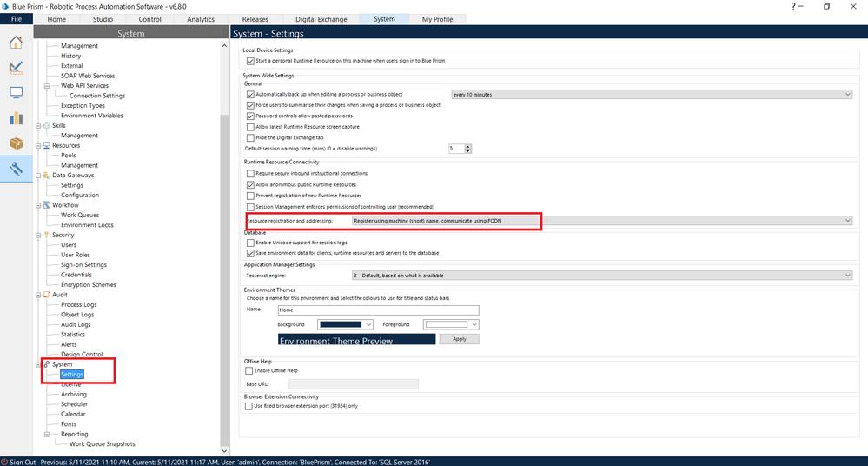Click the environment Name input field

(378, 310)
